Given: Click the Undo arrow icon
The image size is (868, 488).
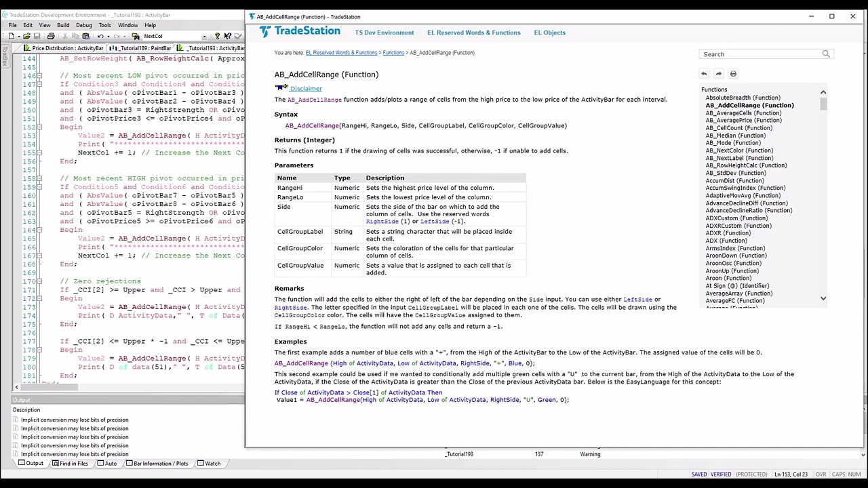Looking at the screenshot, I should pyautogui.click(x=100, y=36).
